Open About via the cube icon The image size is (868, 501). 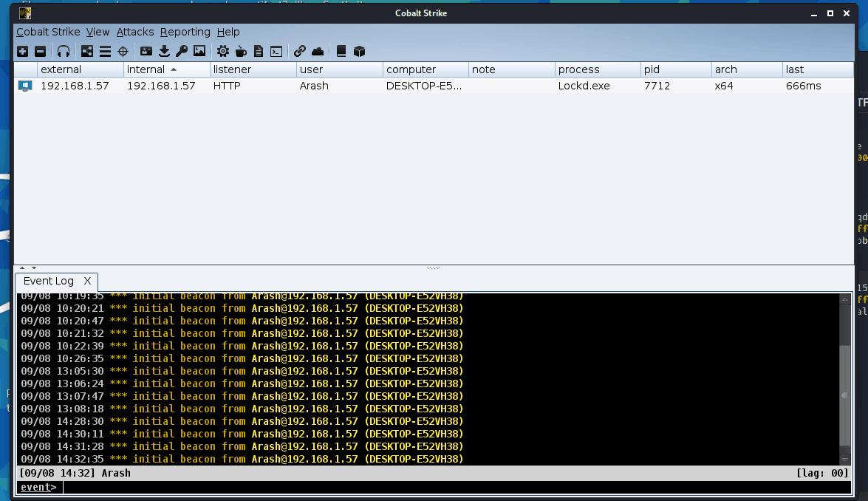[359, 52]
